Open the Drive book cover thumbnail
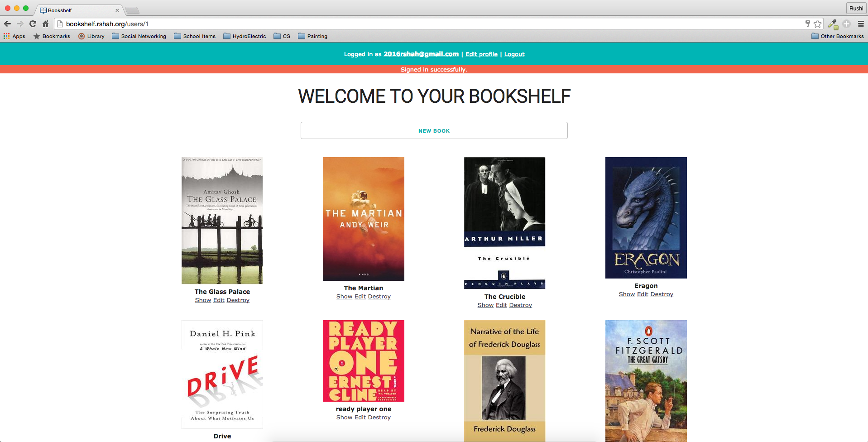 (222, 374)
